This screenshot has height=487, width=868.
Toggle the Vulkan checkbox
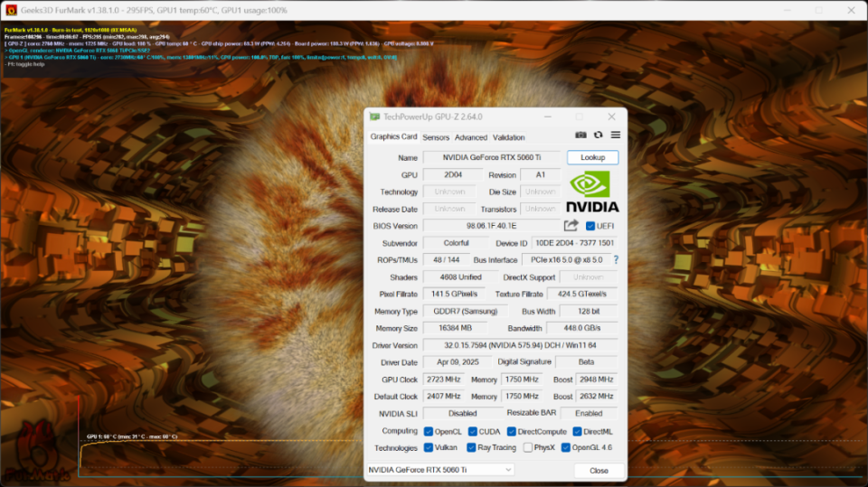click(428, 448)
